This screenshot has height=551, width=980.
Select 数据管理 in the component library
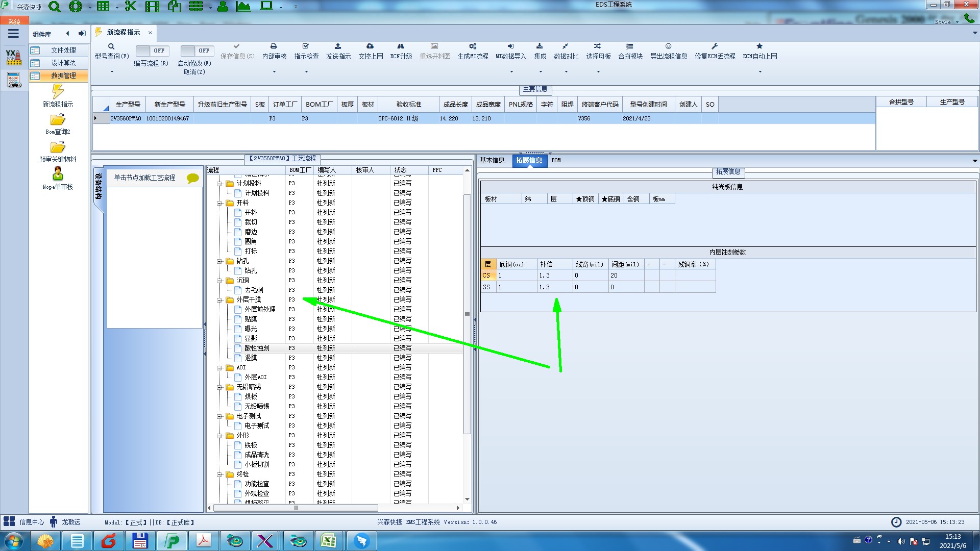[63, 76]
